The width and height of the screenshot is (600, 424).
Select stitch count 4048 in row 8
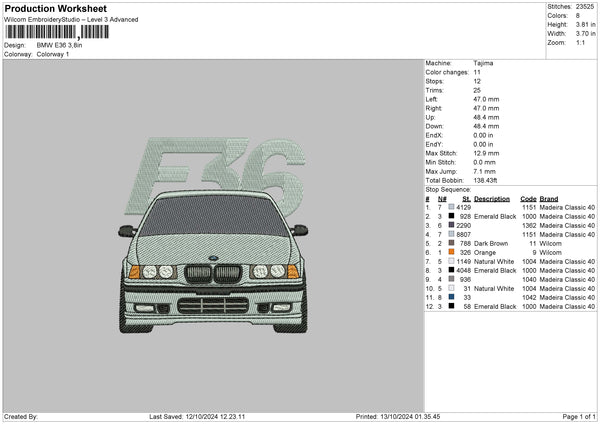[x=464, y=271]
